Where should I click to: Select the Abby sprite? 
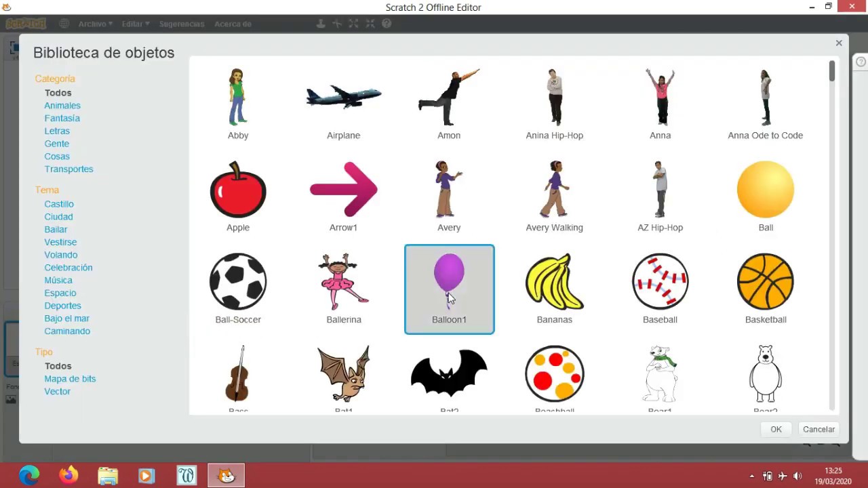(238, 104)
